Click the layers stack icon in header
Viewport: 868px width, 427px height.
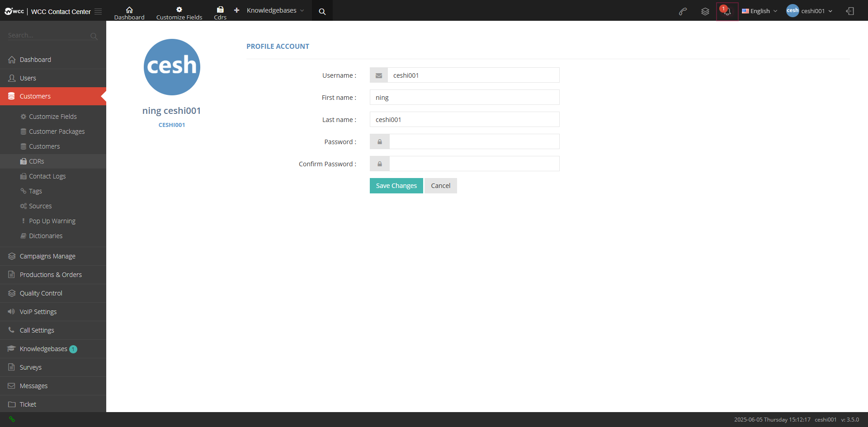click(705, 11)
